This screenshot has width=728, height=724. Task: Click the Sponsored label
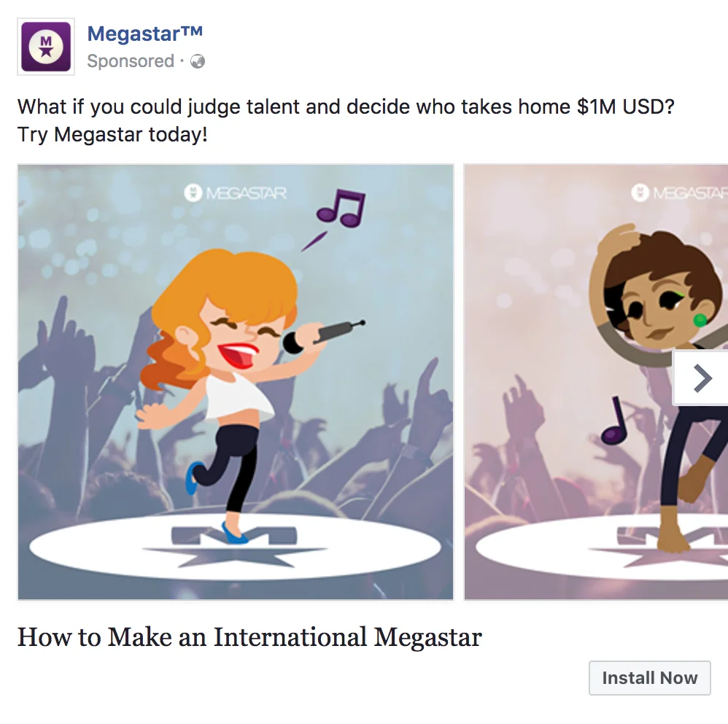coord(131,61)
